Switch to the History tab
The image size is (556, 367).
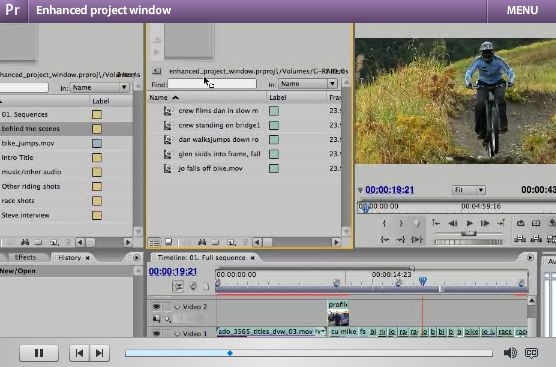click(70, 258)
